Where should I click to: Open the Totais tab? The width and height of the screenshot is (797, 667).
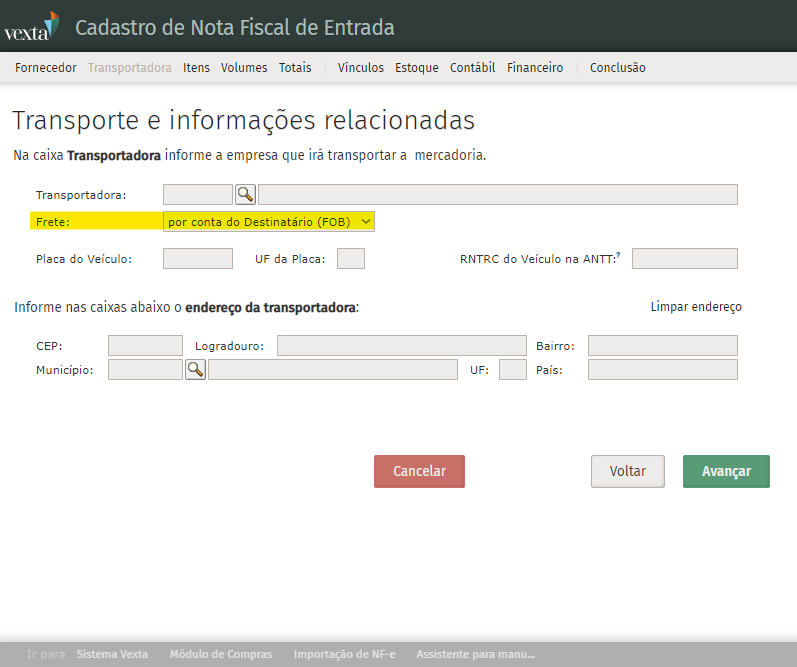tap(295, 68)
